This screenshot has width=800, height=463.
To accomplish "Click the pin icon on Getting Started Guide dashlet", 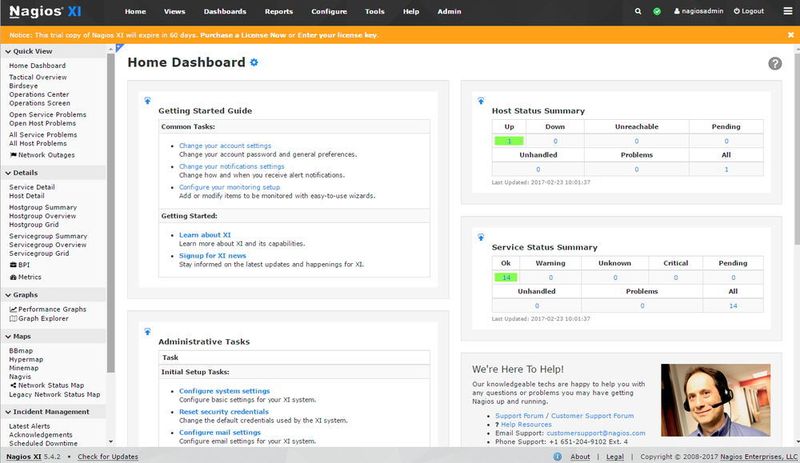I will click(147, 101).
